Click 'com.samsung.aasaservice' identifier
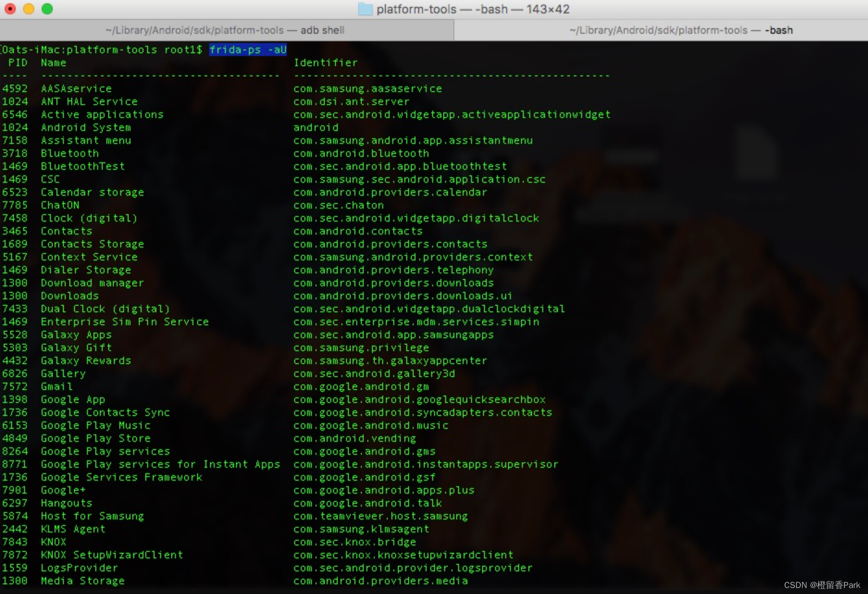 [368, 88]
